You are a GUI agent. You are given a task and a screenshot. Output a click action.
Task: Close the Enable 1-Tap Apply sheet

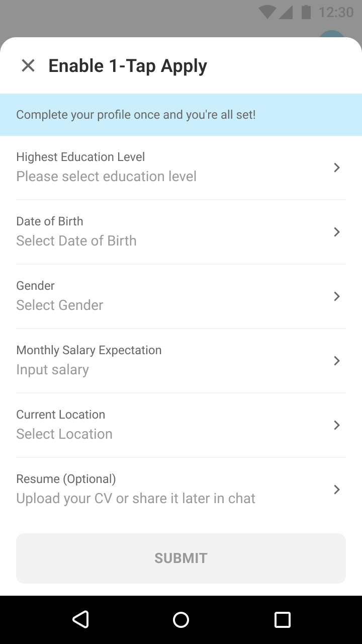28,65
